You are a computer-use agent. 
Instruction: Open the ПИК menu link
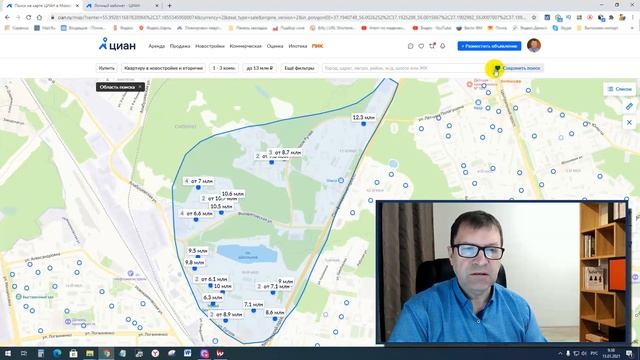click(x=318, y=46)
